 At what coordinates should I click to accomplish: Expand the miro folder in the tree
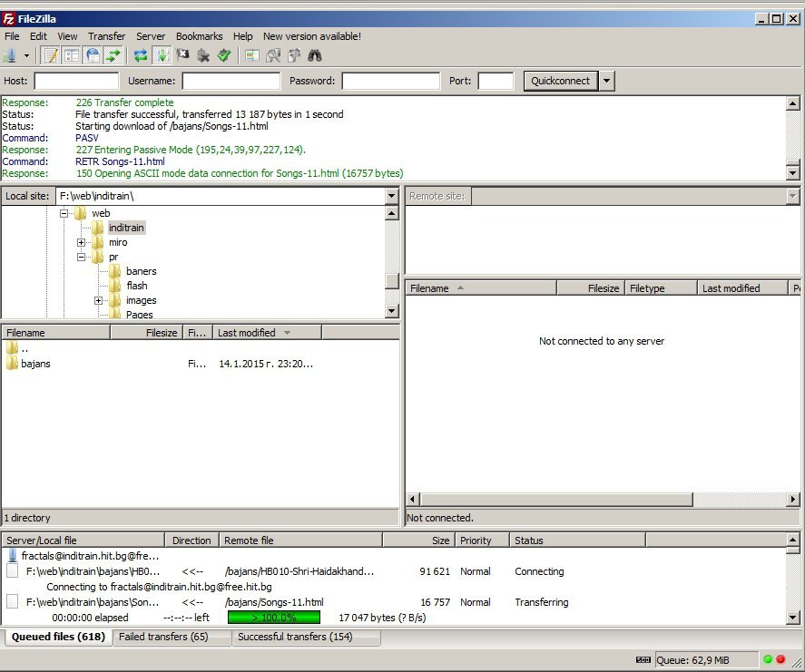coord(81,242)
